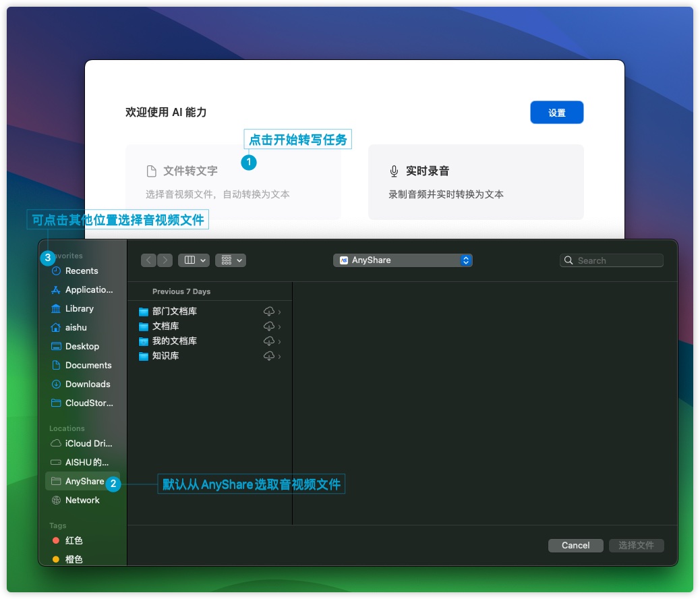Click the Network globe icon
The width and height of the screenshot is (700, 599).
(56, 501)
